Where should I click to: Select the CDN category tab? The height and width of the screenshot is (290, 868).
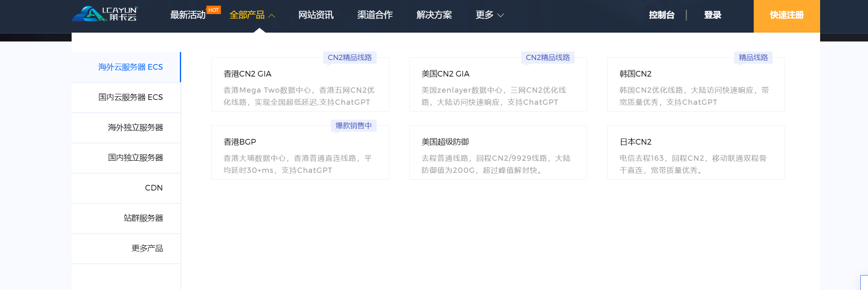click(153, 188)
